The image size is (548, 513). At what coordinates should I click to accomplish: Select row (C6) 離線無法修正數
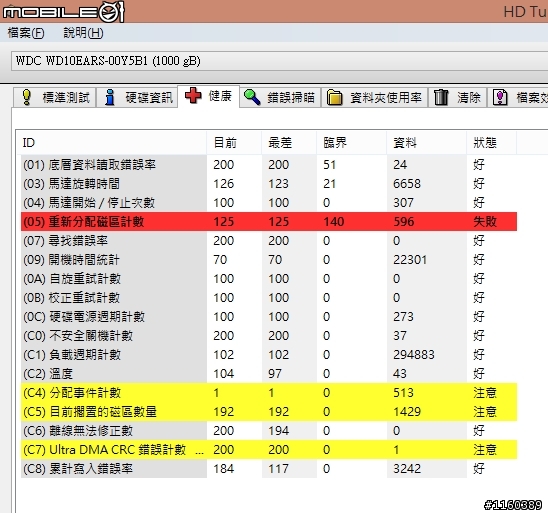pos(269,431)
